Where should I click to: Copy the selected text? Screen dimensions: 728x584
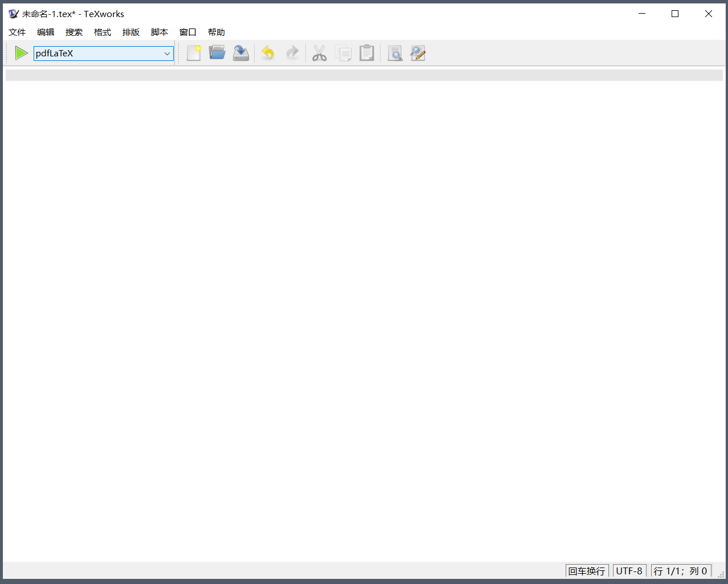(343, 53)
